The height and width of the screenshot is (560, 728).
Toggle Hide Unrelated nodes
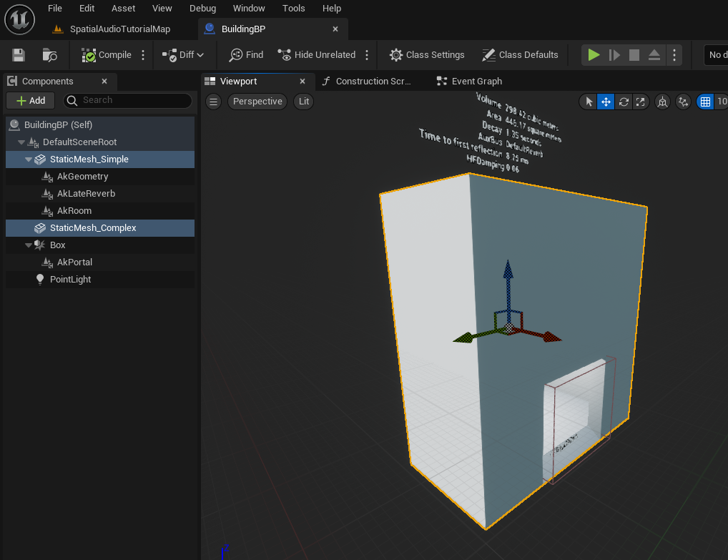(316, 55)
